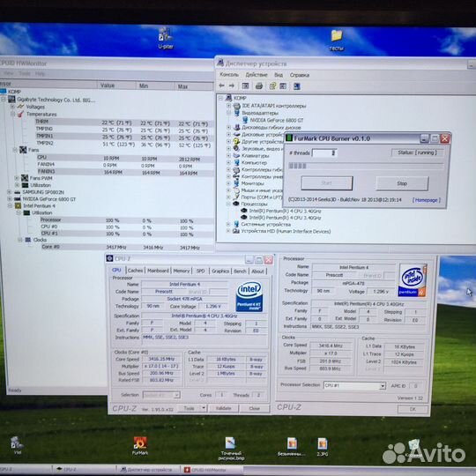
Task: Click the Tools button in CPU-Z
Action: coord(189,408)
